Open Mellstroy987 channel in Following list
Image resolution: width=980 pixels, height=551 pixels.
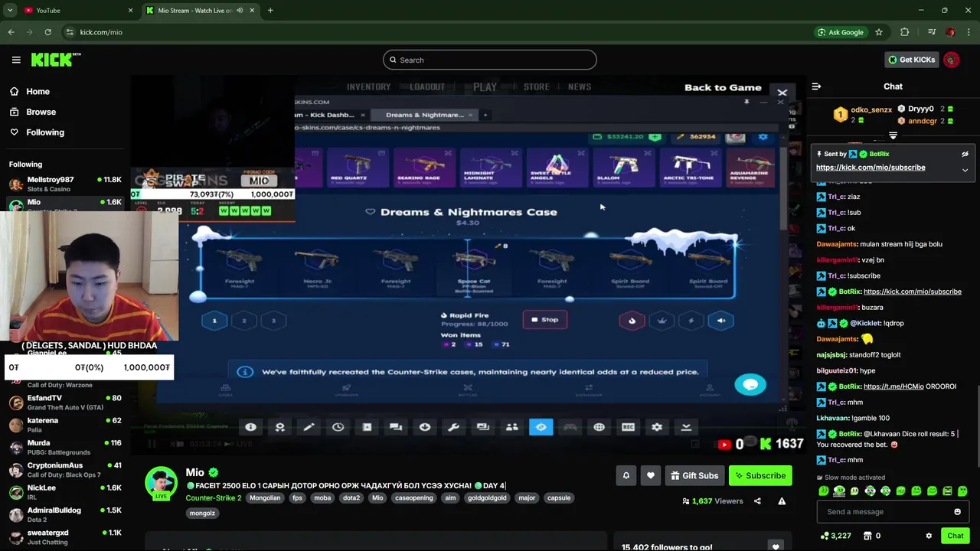pos(65,184)
